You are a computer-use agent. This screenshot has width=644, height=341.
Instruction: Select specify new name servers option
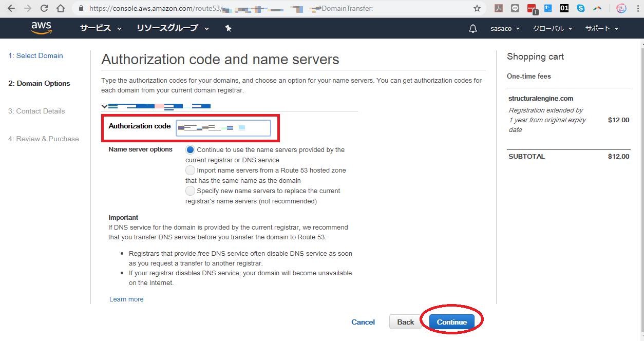coord(190,191)
